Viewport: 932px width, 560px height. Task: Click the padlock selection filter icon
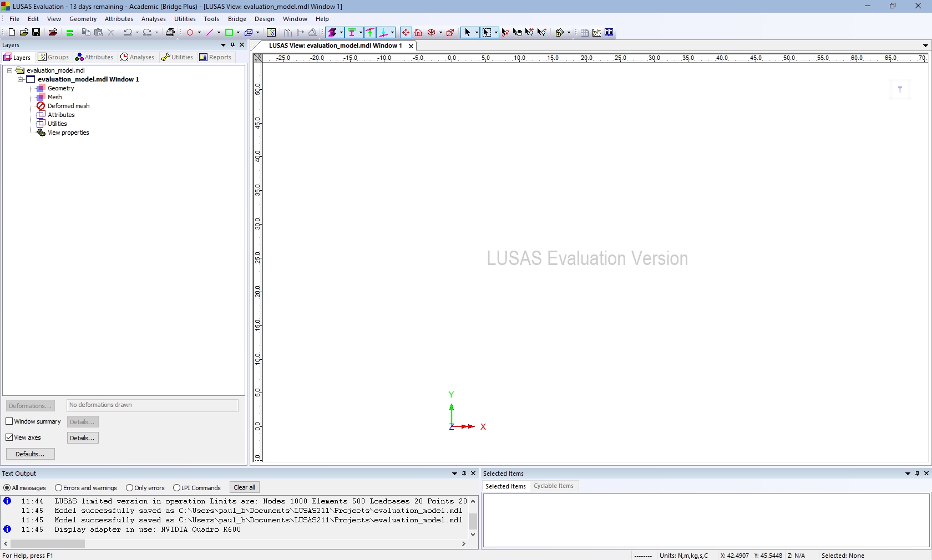[560, 33]
